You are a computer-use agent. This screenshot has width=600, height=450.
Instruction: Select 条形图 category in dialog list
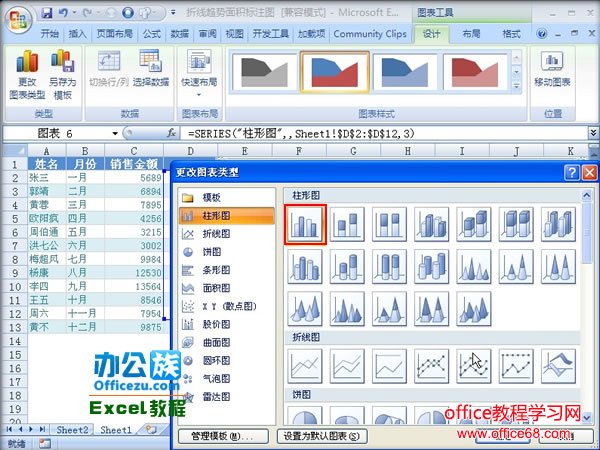pos(227,270)
